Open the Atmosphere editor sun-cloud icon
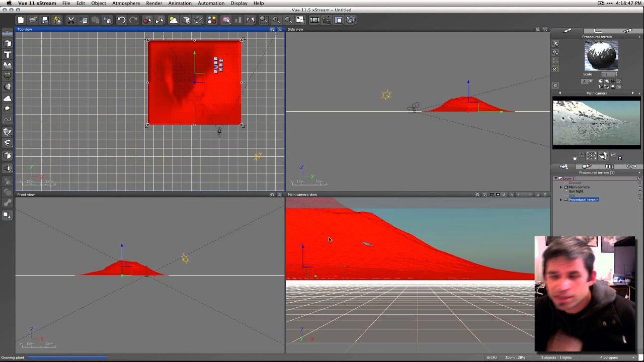This screenshot has height=362, width=644. (174, 20)
